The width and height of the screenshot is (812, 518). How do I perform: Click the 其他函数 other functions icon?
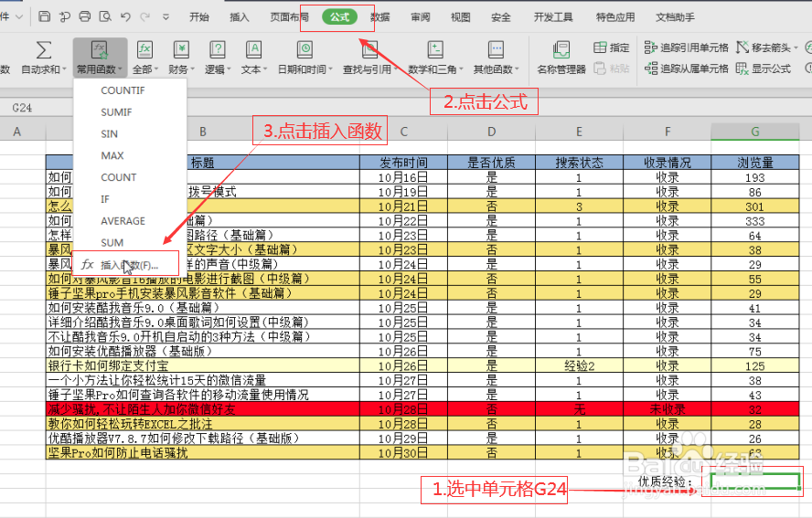[x=496, y=50]
